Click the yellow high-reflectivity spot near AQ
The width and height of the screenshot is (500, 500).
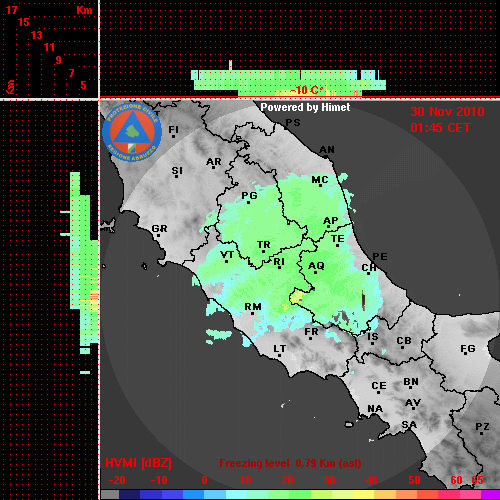(x=295, y=297)
